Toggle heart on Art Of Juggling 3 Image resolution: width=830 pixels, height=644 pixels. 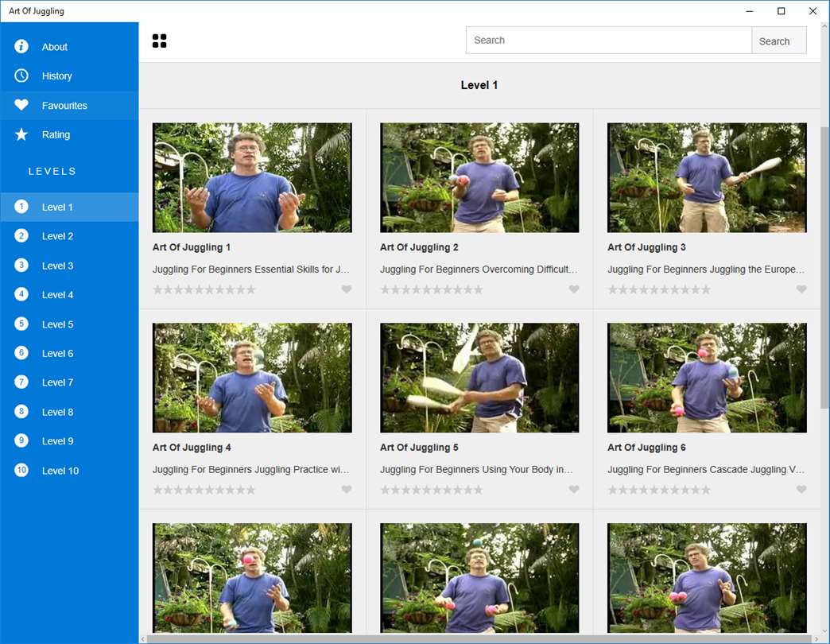[x=801, y=289]
